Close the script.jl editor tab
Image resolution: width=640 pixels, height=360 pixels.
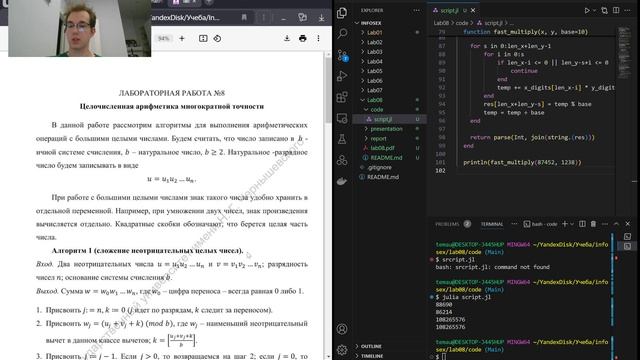click(x=473, y=10)
